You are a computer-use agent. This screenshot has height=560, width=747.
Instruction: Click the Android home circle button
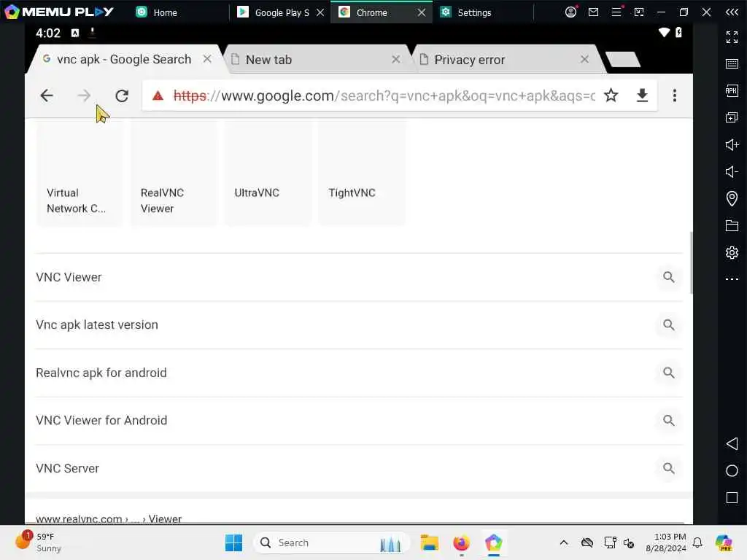click(732, 471)
